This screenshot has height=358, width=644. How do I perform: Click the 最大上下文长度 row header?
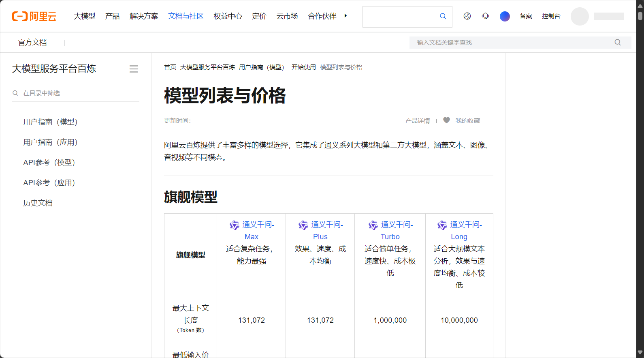coord(191,320)
